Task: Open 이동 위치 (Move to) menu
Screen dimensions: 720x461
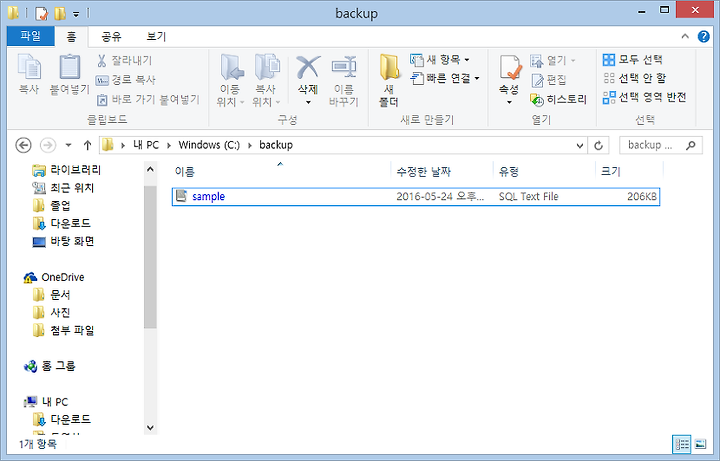Action: [230, 80]
